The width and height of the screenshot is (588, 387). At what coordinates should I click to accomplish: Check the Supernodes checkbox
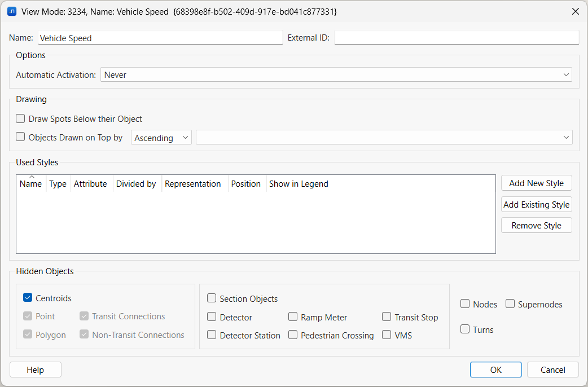tap(510, 304)
